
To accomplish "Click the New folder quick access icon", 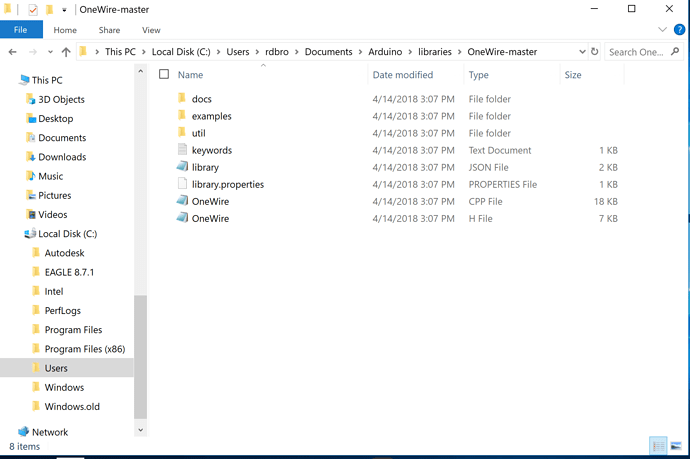I will click(49, 9).
